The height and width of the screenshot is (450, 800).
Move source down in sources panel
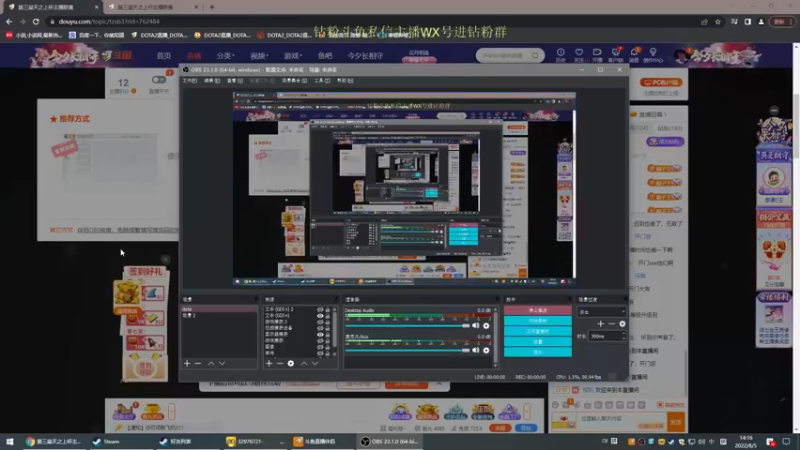[x=315, y=363]
